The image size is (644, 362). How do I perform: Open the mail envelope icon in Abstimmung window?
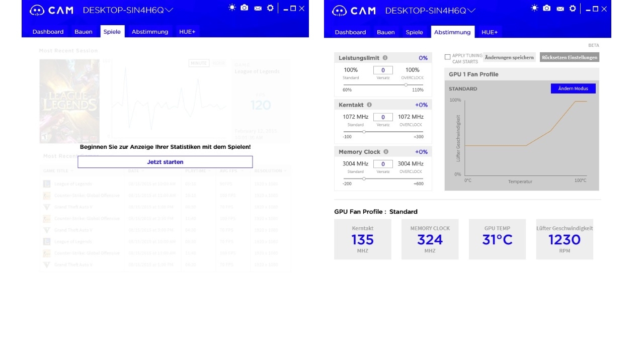560,9
